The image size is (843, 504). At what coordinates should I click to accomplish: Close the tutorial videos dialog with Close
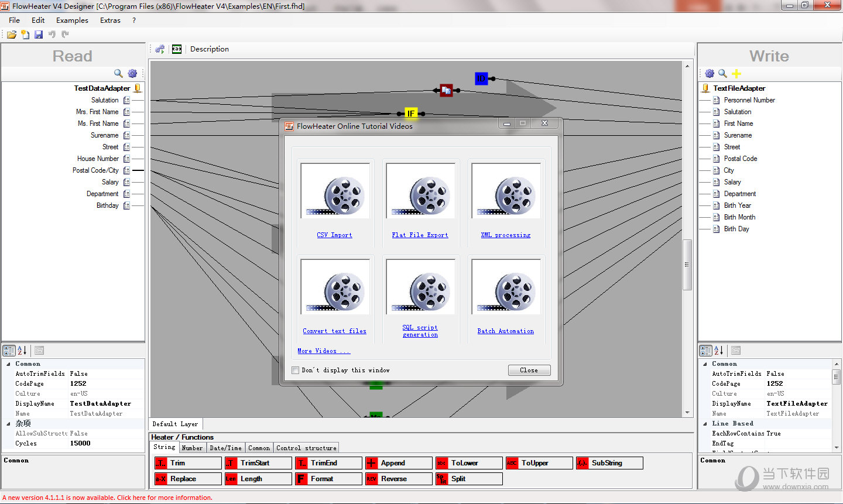(x=529, y=370)
